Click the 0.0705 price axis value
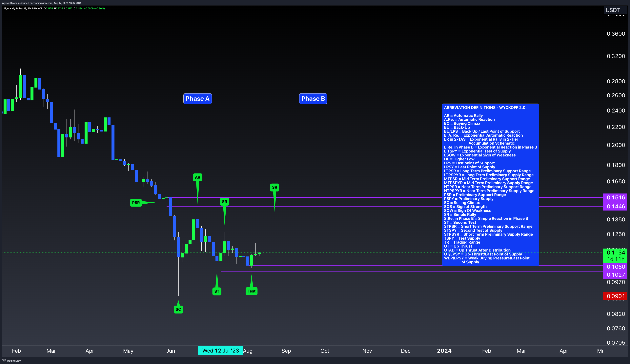Image resolution: width=630 pixels, height=364 pixels. click(x=616, y=343)
